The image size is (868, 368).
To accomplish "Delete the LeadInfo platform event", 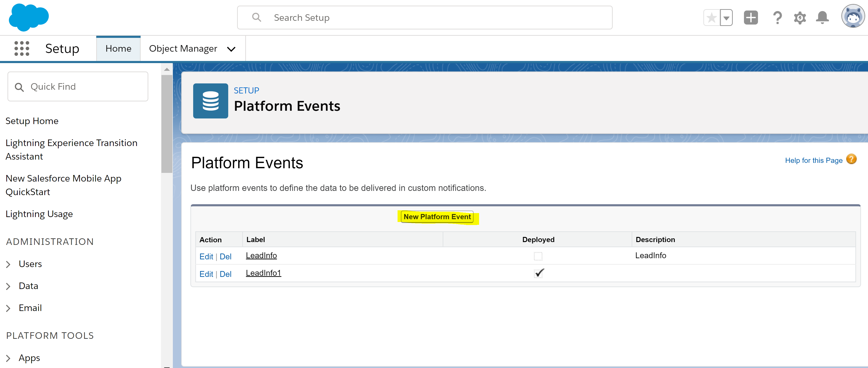I will pyautogui.click(x=225, y=257).
